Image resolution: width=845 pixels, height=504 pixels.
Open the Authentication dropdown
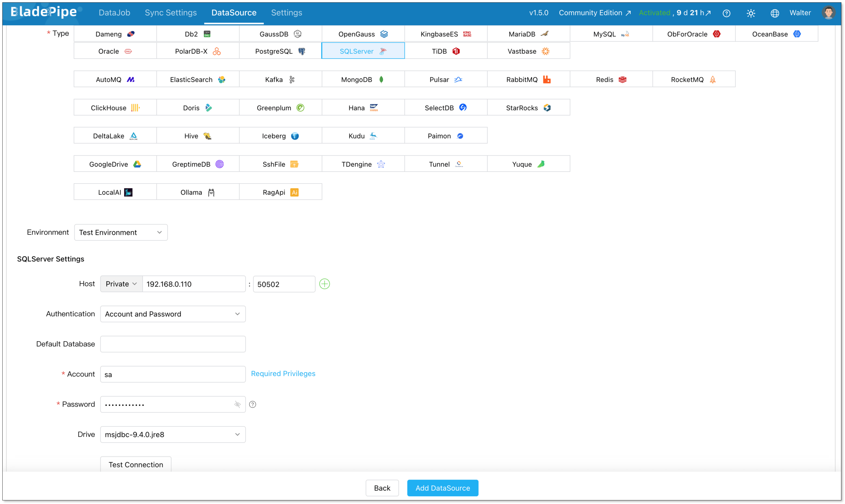173,314
